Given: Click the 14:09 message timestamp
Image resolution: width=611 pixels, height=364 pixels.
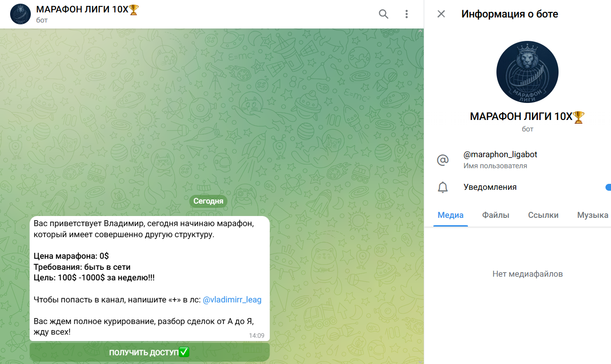Looking at the screenshot, I should click(256, 336).
